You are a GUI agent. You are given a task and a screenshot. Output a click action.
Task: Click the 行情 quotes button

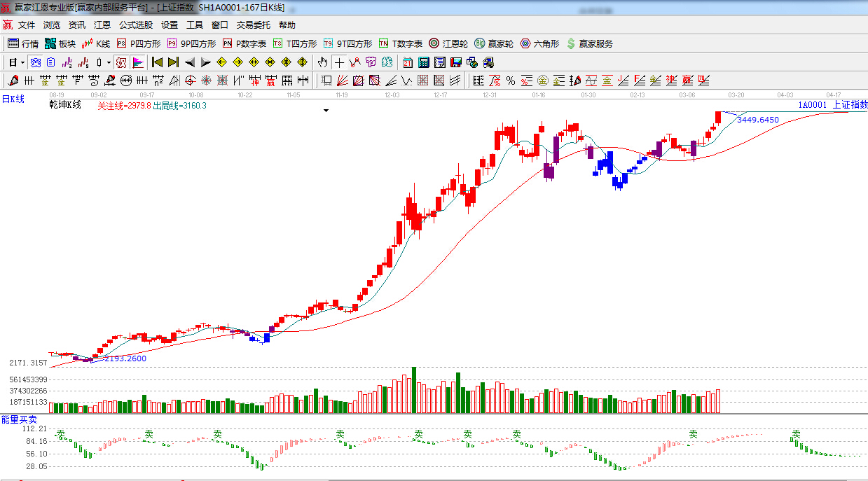point(23,43)
